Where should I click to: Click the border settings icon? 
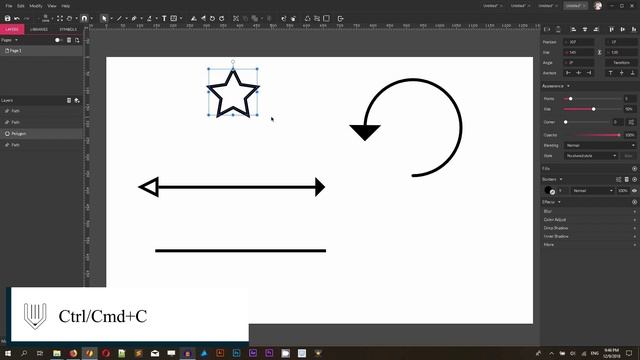pos(618,180)
